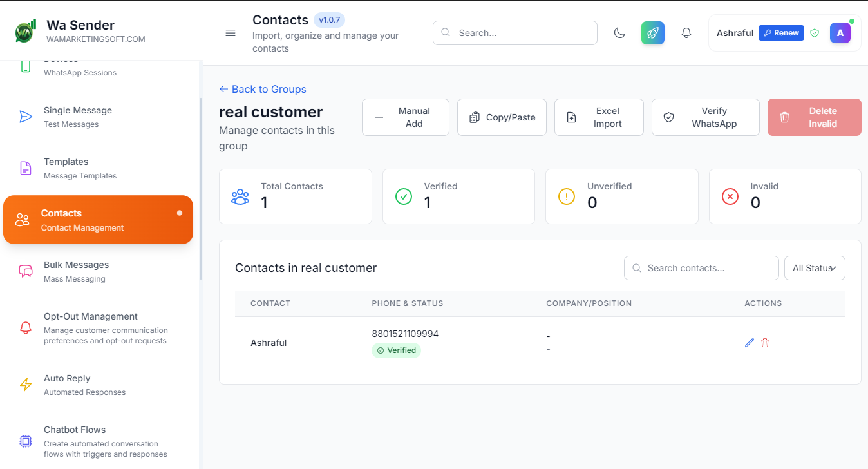Select the Auto Reply lightning icon

(25, 384)
